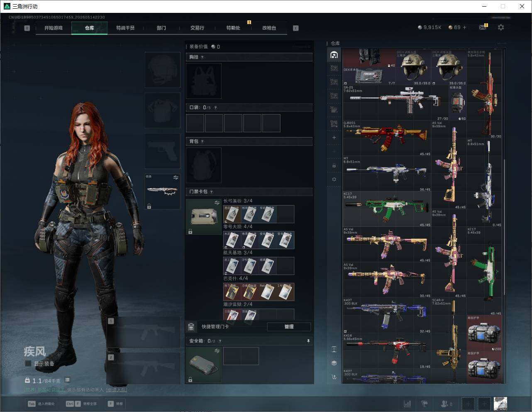Click the empty backpack slot

coord(204,165)
